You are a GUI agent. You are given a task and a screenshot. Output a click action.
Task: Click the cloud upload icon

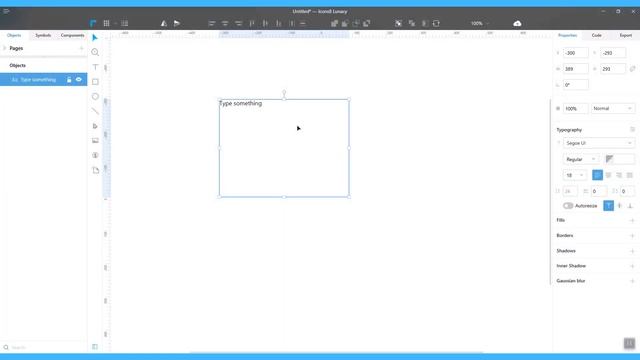click(x=517, y=23)
